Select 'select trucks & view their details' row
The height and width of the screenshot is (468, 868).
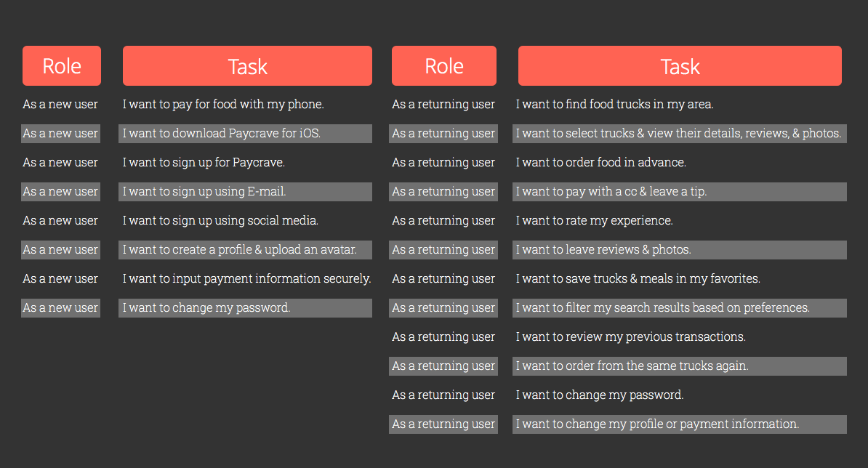[680, 133]
